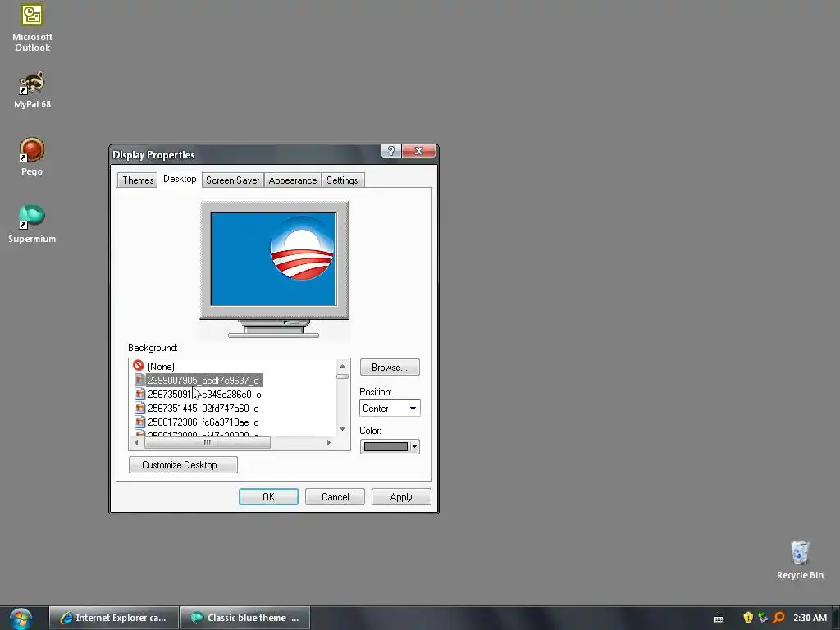This screenshot has width=840, height=630.
Task: Select the Supermium desktop shortcut
Action: 32,225
